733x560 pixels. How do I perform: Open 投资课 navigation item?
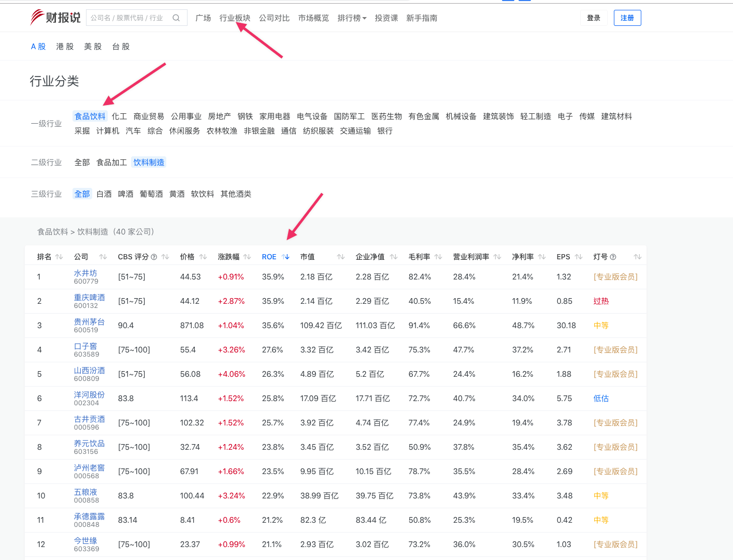386,18
